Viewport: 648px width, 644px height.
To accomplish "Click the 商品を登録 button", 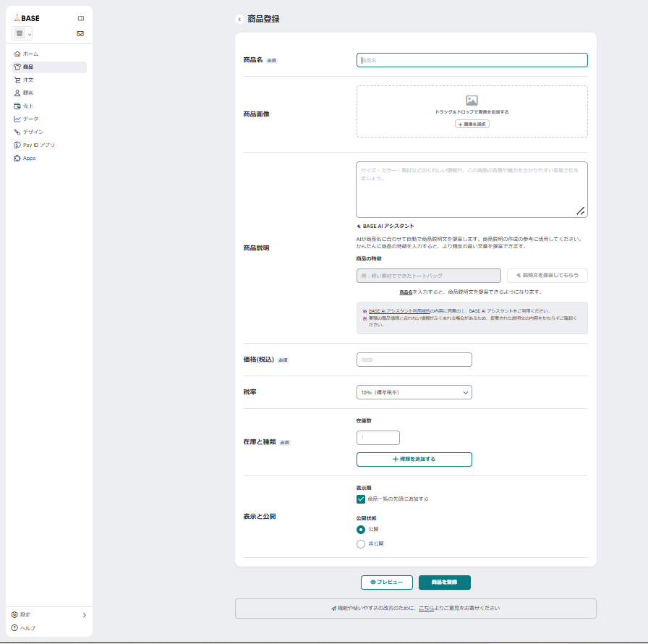I will pyautogui.click(x=444, y=582).
